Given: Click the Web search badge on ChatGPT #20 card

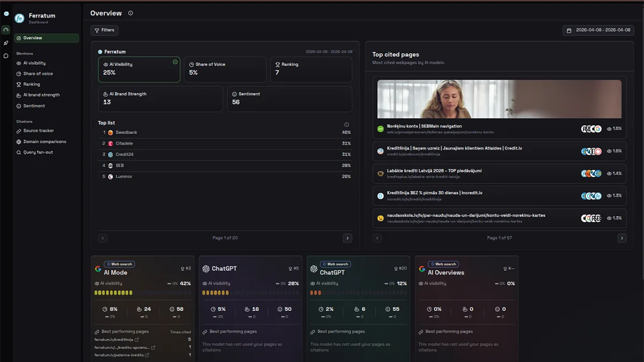Looking at the screenshot, I should pos(335,264).
